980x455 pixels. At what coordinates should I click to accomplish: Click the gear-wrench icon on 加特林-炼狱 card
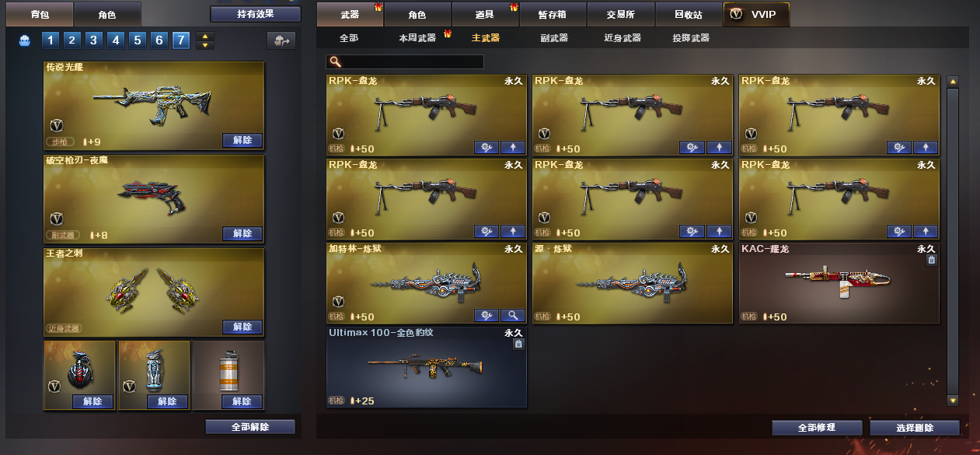pos(487,315)
